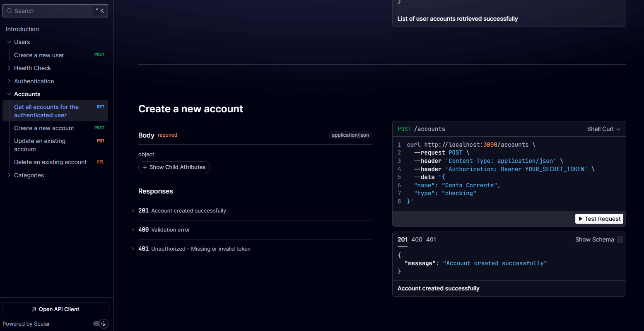The height and width of the screenshot is (331, 644).
Task: Click Show Child Attributes button
Action: (174, 167)
